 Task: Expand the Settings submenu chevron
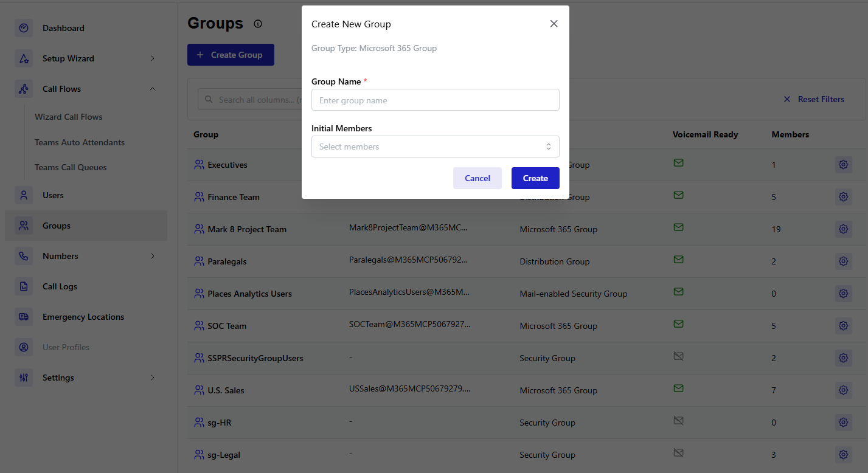coord(153,378)
